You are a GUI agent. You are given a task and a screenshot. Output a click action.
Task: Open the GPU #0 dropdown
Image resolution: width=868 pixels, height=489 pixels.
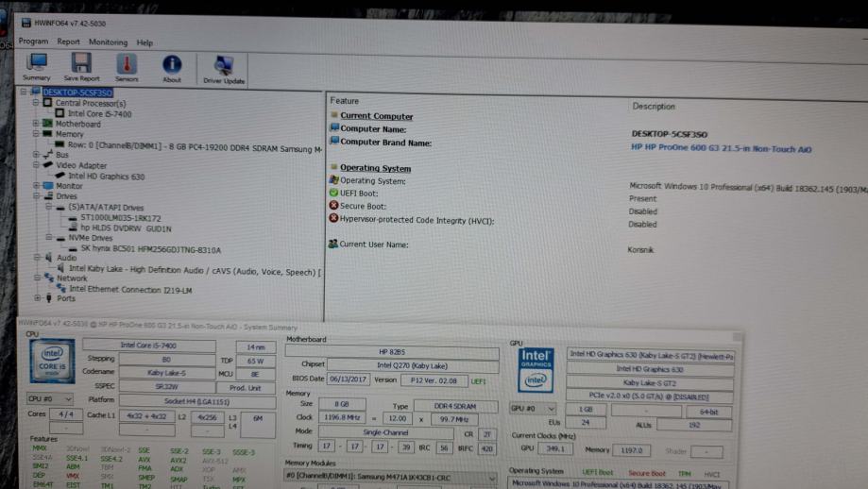pos(533,408)
